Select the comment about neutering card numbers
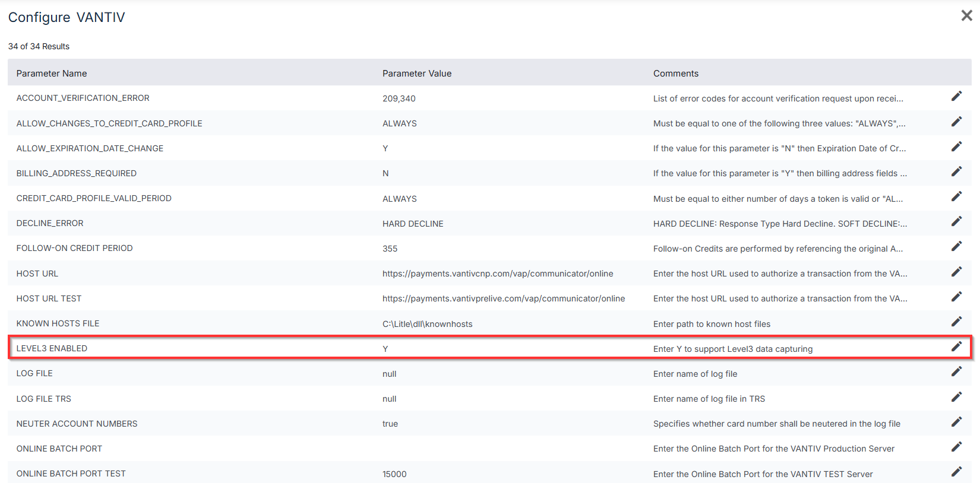Screen dimensions: 980x483 coord(777,424)
